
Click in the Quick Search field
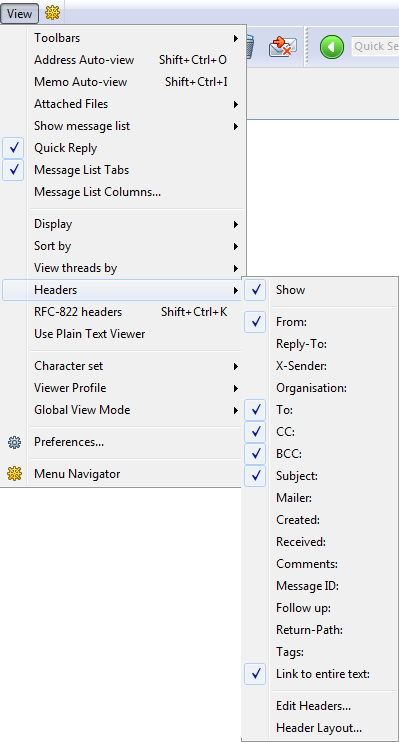coord(375,46)
